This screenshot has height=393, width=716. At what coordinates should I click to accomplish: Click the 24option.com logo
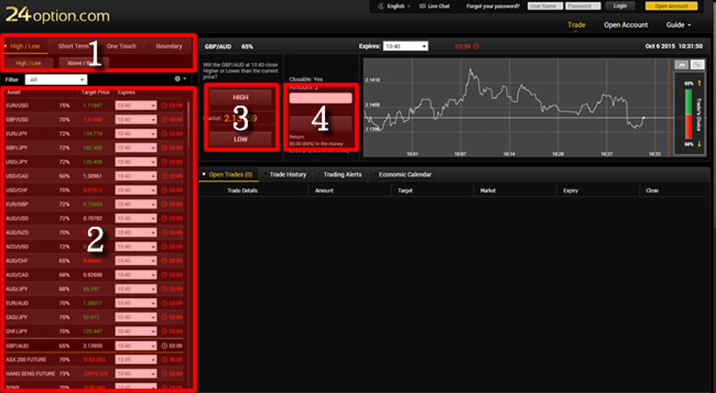click(58, 15)
